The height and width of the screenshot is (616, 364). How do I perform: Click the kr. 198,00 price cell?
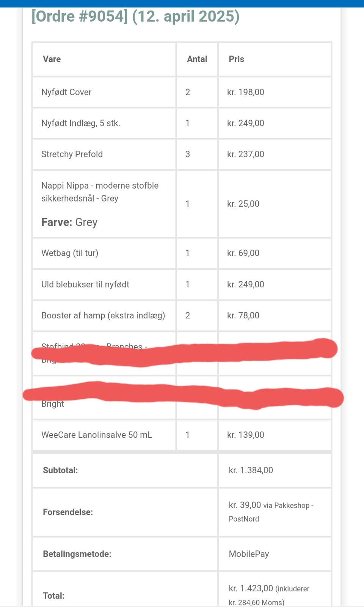click(245, 92)
